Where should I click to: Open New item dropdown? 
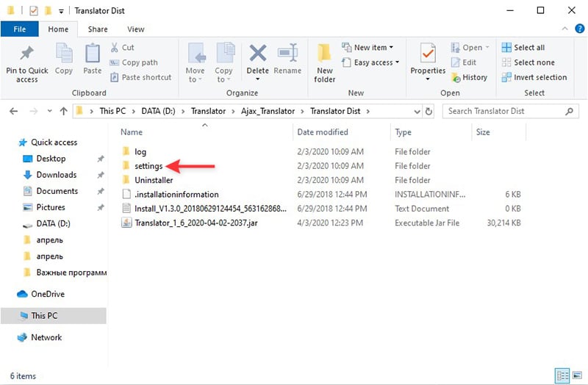[x=367, y=48]
